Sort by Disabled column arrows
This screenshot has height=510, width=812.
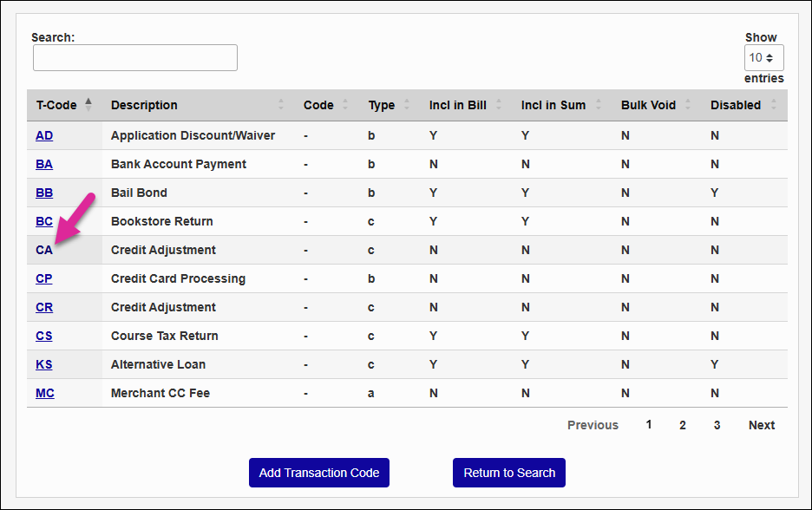click(x=773, y=105)
